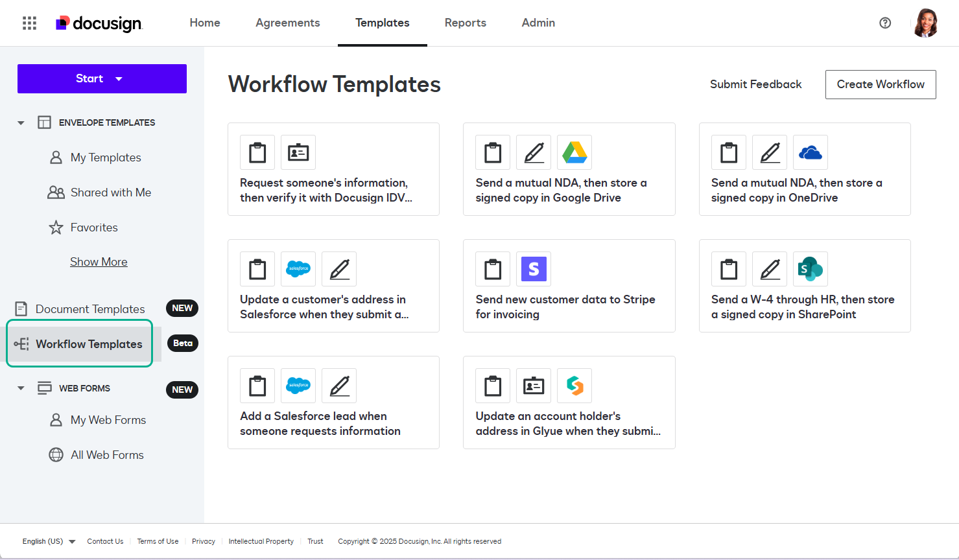Click the Glyue icon on the account holder template
Viewport: 959px width, 560px height.
(574, 386)
